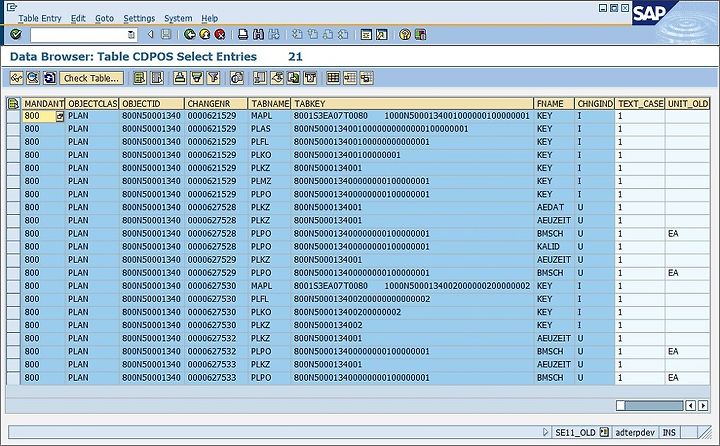
Task: Click the glasses Display icon
Action: [17, 78]
